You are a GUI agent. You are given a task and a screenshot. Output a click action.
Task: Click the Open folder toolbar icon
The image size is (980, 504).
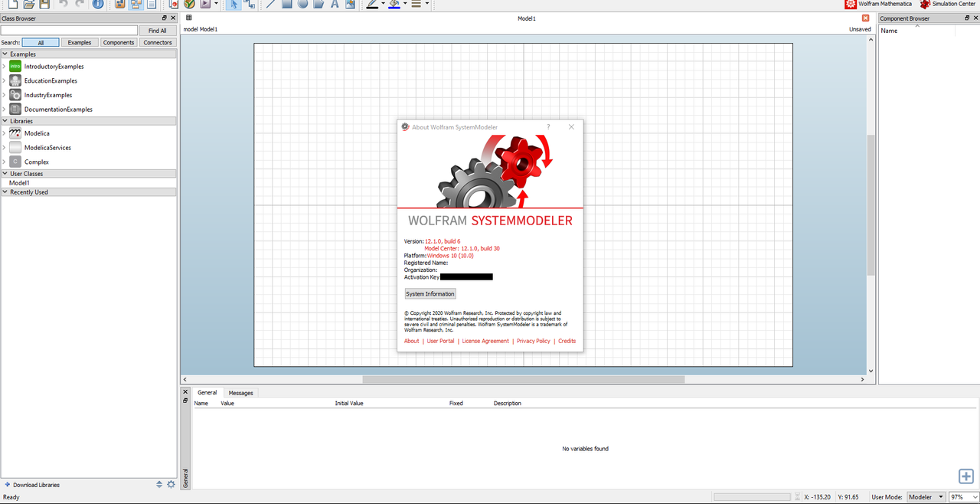pyautogui.click(x=28, y=4)
